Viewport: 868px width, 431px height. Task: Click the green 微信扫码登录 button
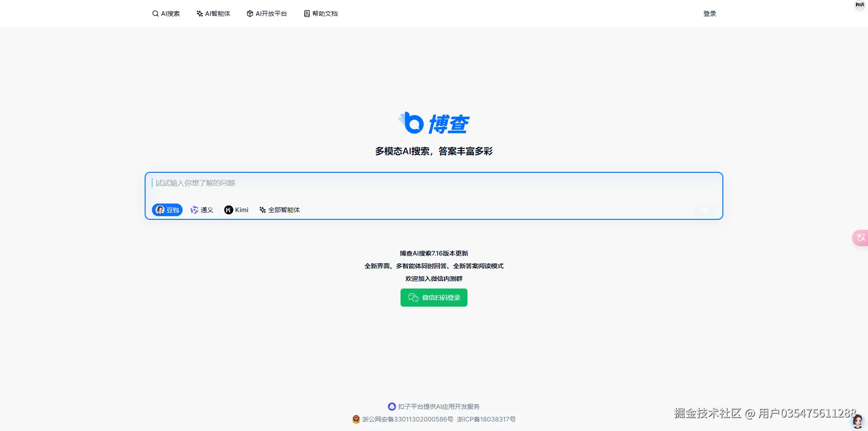pos(434,298)
